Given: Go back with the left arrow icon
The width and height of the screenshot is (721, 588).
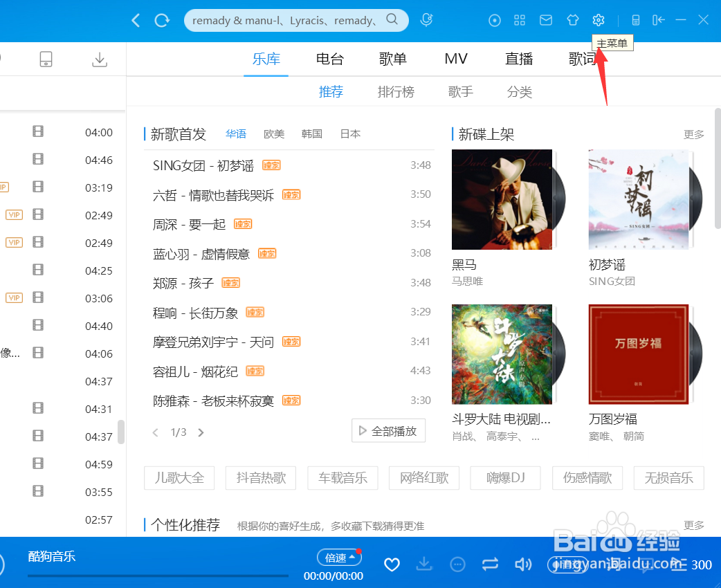Looking at the screenshot, I should coord(136,20).
